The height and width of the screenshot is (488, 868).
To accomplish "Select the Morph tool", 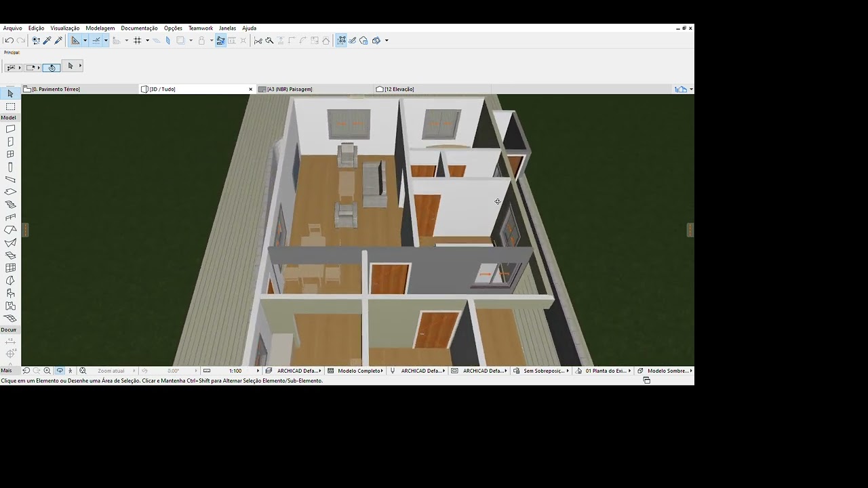I will click(x=10, y=281).
